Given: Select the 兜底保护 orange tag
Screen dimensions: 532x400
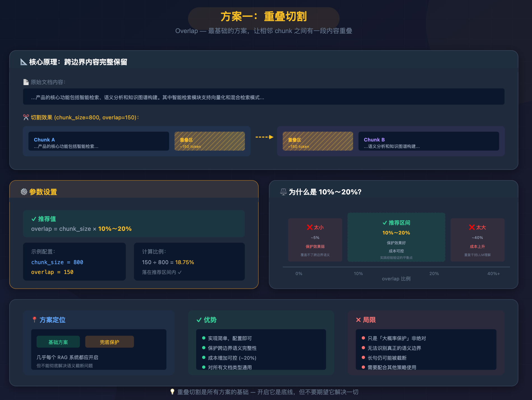Looking at the screenshot, I should 109,342.
